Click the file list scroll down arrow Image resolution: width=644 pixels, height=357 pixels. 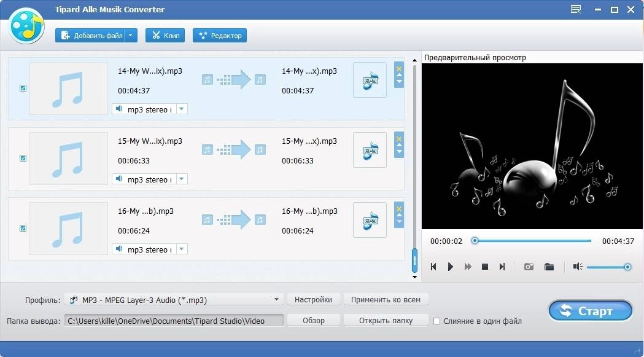[x=414, y=277]
